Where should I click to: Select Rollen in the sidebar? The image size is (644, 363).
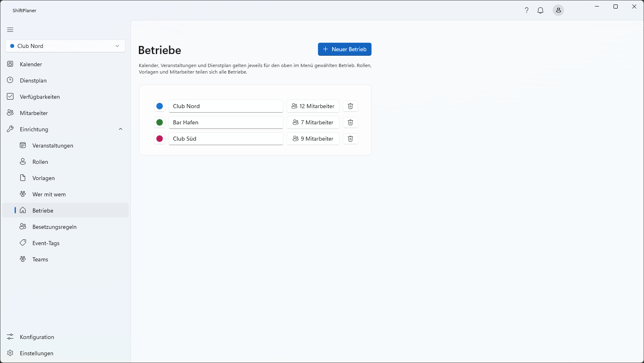click(x=65, y=162)
